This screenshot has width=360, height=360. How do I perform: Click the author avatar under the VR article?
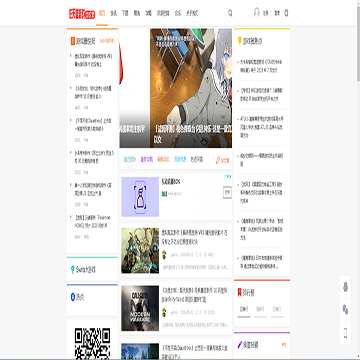click(x=164, y=255)
